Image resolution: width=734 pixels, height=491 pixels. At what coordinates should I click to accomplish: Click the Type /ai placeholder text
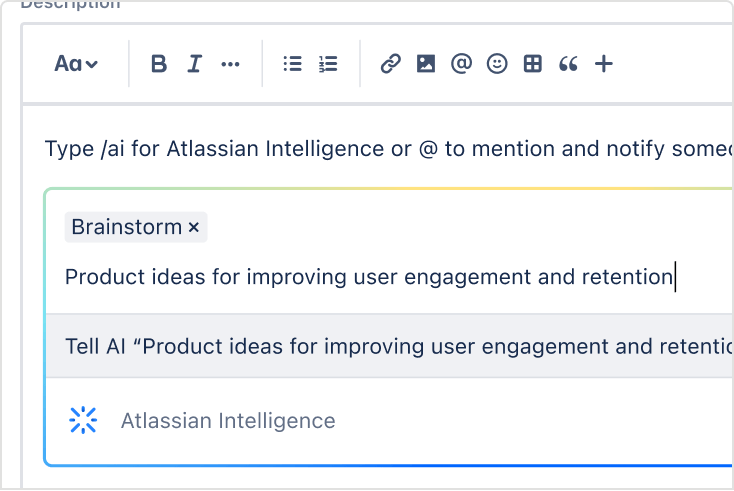click(389, 149)
